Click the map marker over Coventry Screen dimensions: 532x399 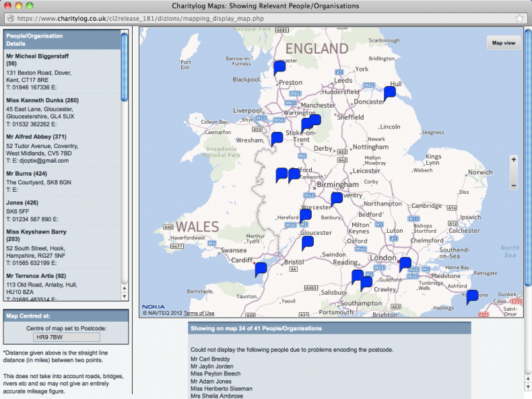click(337, 198)
